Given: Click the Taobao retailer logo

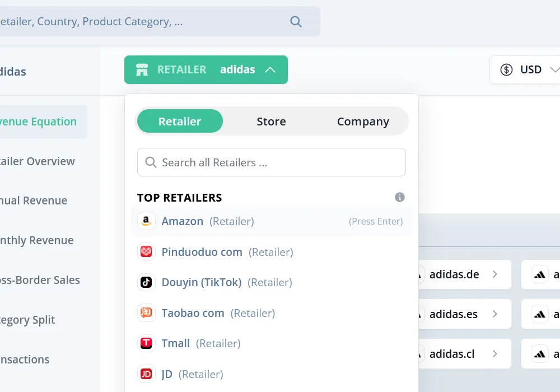Looking at the screenshot, I should coord(146,313).
